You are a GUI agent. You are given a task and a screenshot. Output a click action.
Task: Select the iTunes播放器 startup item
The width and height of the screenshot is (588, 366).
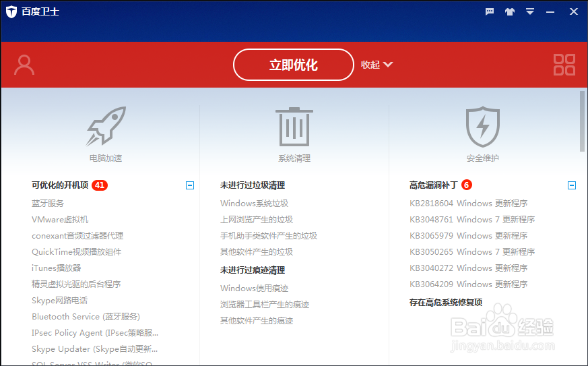57,268
